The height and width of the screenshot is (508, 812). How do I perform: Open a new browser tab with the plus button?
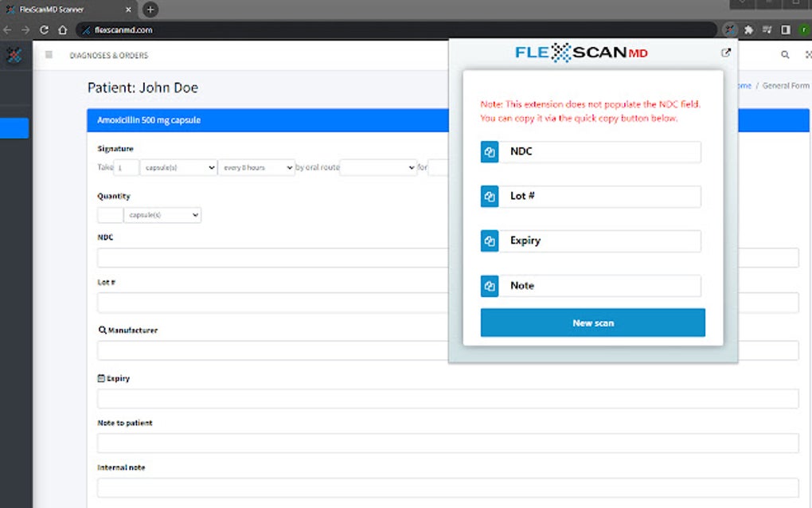click(x=150, y=10)
